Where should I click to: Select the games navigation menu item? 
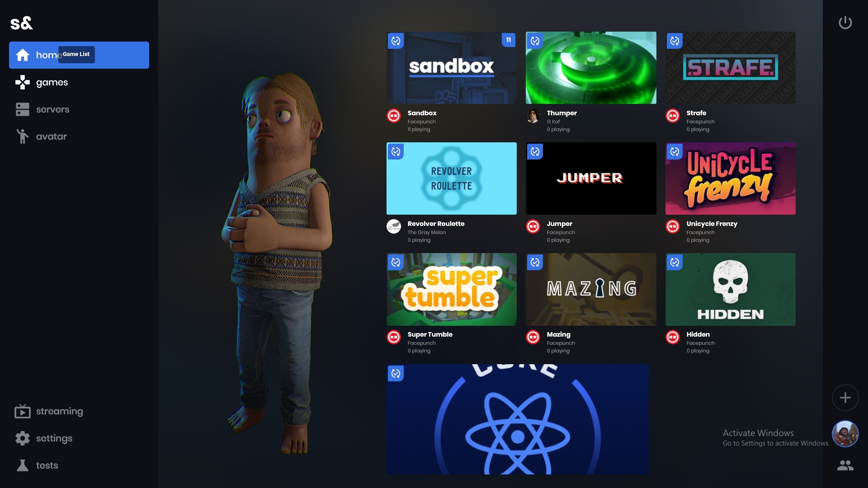click(52, 82)
